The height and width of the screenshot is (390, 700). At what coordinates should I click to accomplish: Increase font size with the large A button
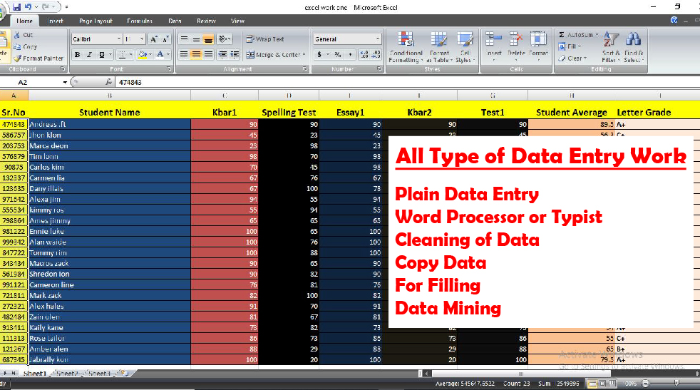tap(153, 39)
